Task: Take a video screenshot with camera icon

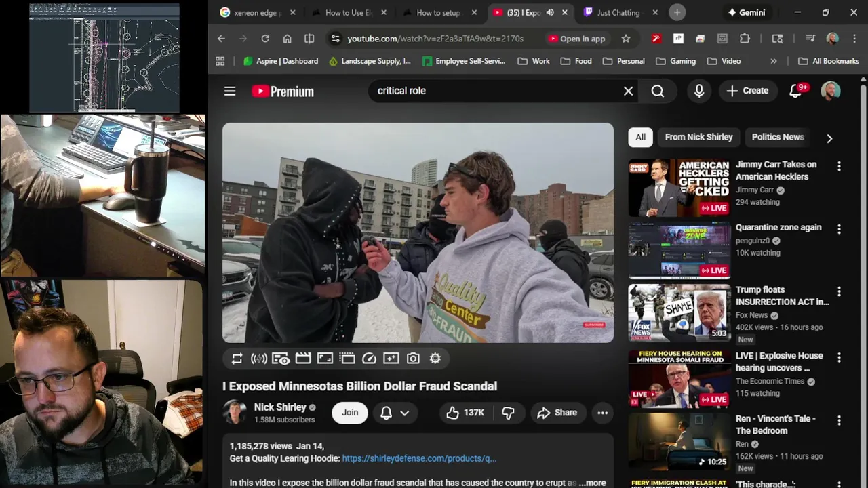Action: 413,359
